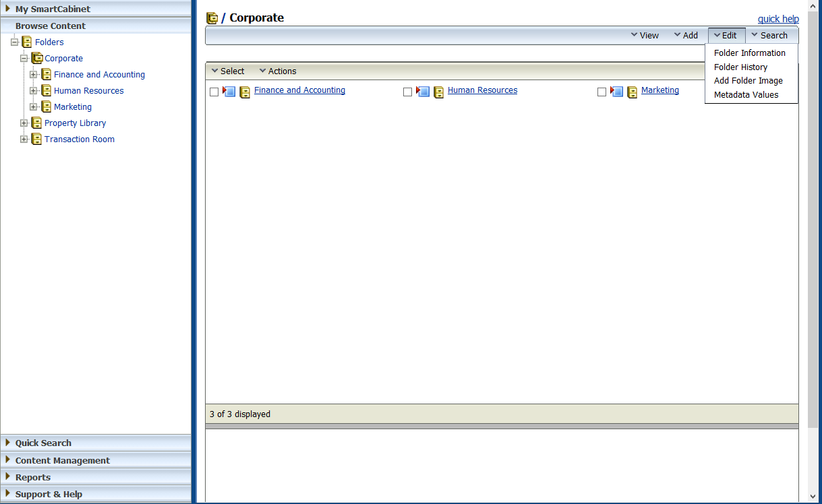This screenshot has width=822, height=504.
Task: Click the Corporate folder icon in the breadcrumb
Action: [212, 18]
